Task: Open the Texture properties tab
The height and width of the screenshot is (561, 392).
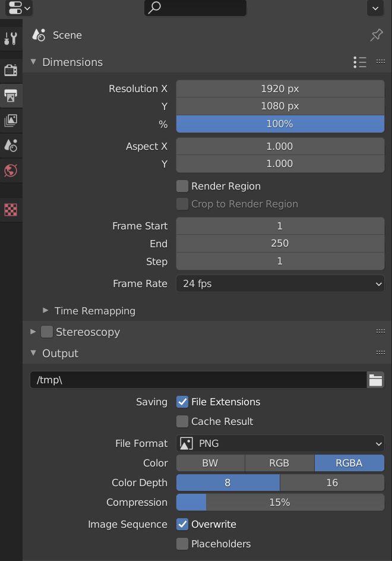Action: (x=11, y=210)
